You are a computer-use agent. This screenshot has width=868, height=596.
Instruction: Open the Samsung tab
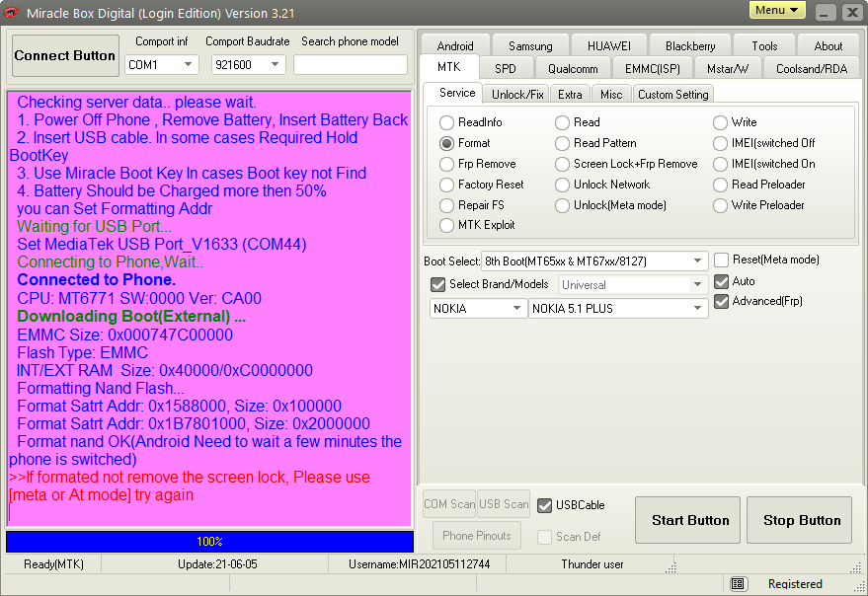(x=530, y=46)
